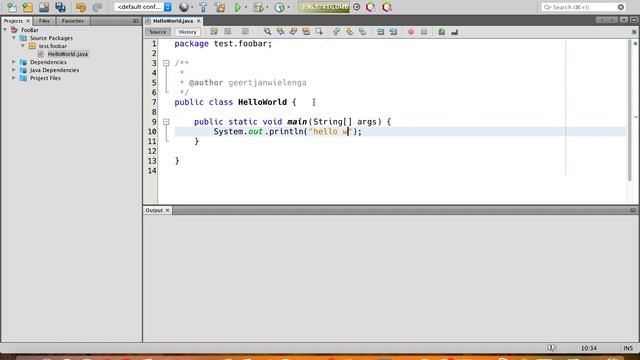Click Find Next Occurrence icon
The image size is (640, 360).
pyautogui.click(x=293, y=32)
